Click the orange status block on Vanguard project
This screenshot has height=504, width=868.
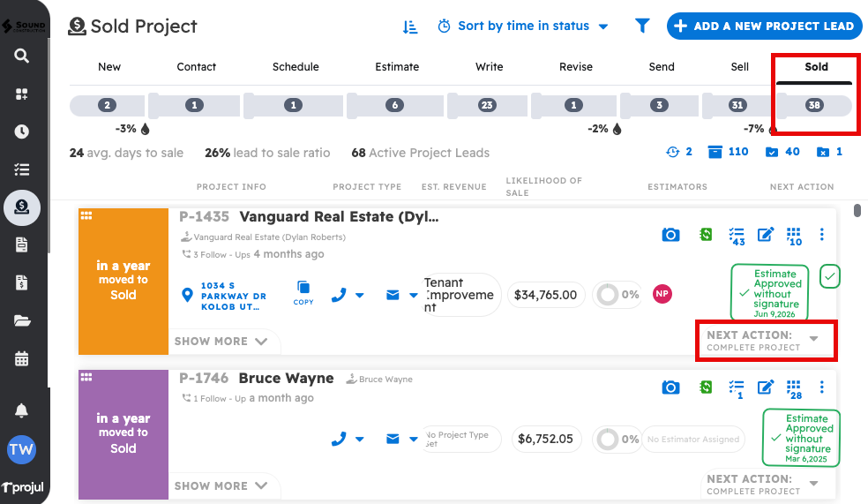(123, 281)
